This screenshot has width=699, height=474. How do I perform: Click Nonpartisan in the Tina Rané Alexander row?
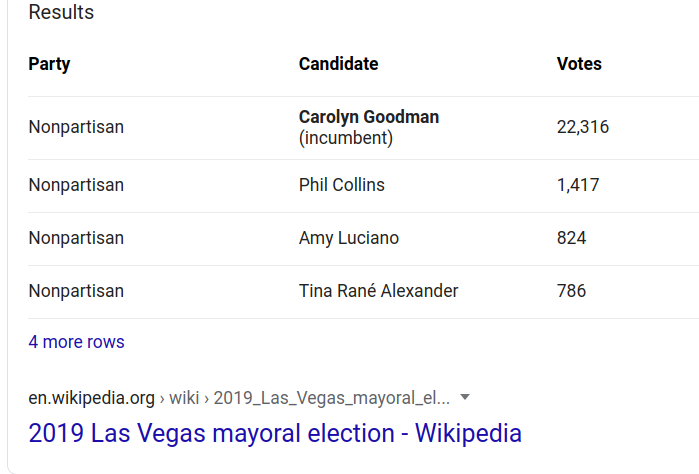point(76,291)
